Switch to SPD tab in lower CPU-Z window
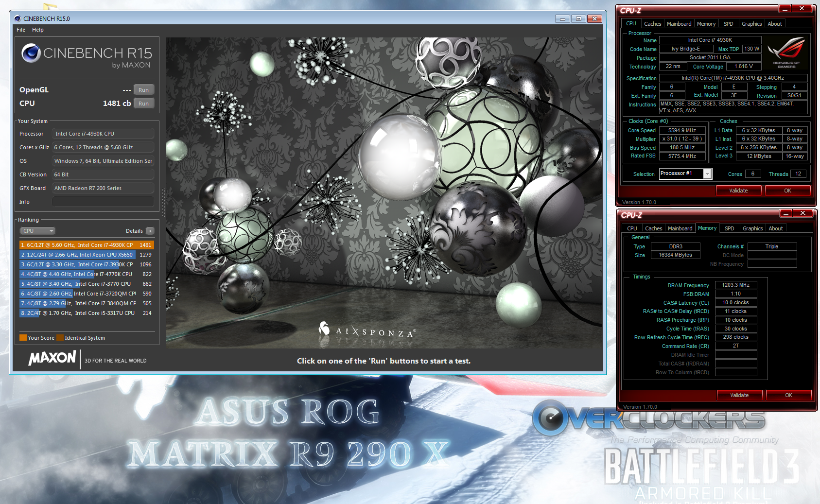Viewport: 820px width, 504px height. tap(730, 228)
